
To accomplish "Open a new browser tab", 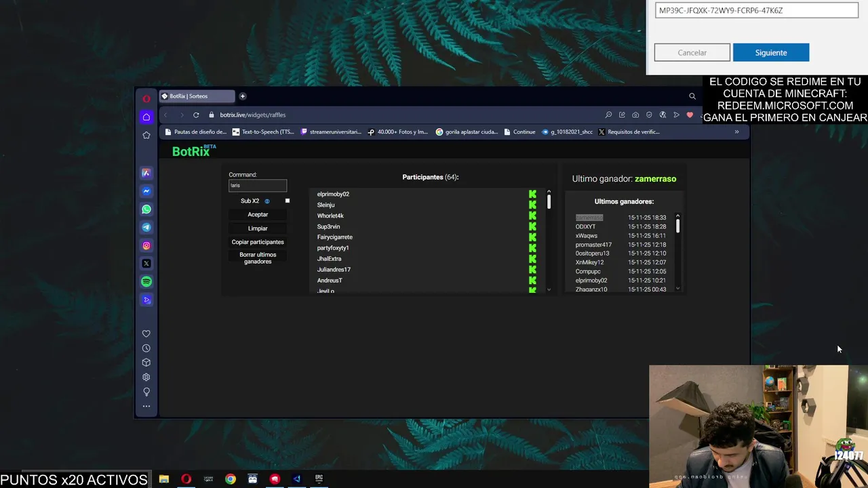I will (x=243, y=96).
